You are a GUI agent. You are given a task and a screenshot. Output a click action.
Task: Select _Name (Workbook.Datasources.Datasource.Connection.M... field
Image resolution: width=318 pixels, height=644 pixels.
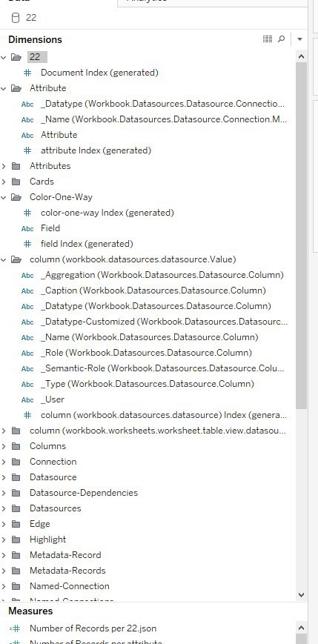pos(164,119)
